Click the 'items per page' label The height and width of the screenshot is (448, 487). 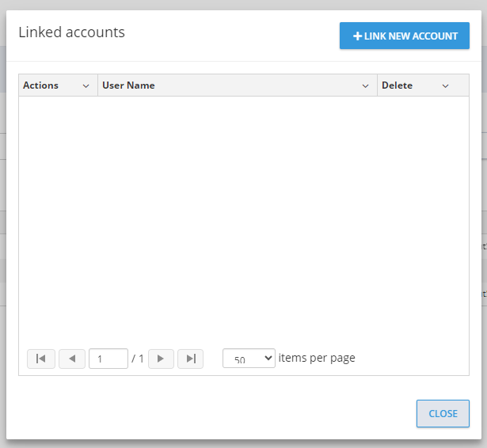tap(317, 358)
